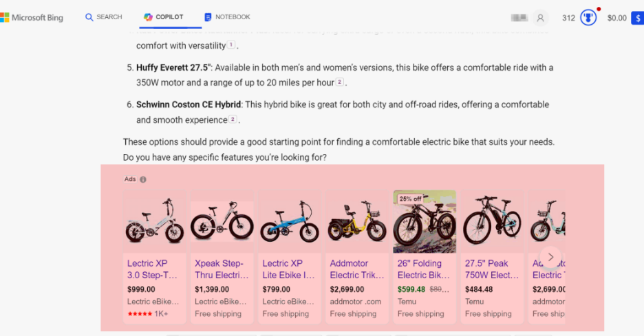Image resolution: width=644 pixels, height=336 pixels.
Task: Click the Rewards points count 312
Action: [568, 18]
